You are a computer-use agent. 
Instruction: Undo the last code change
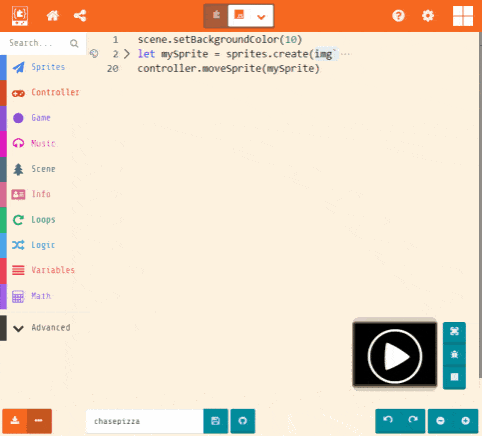(x=388, y=421)
